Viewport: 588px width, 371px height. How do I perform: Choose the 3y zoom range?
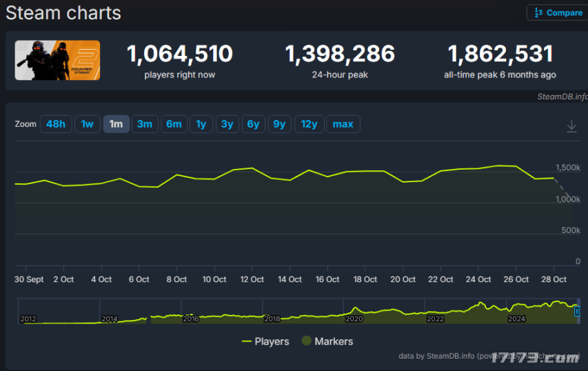pyautogui.click(x=227, y=124)
